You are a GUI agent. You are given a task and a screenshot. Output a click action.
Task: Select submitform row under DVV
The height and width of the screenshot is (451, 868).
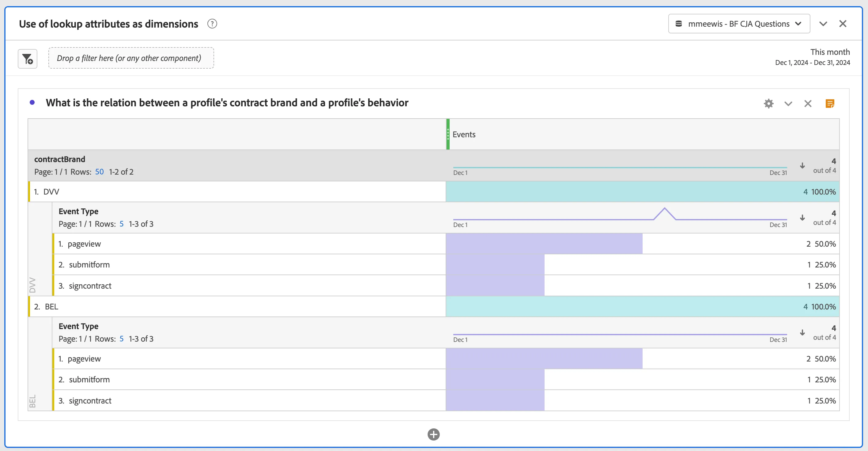coord(249,265)
